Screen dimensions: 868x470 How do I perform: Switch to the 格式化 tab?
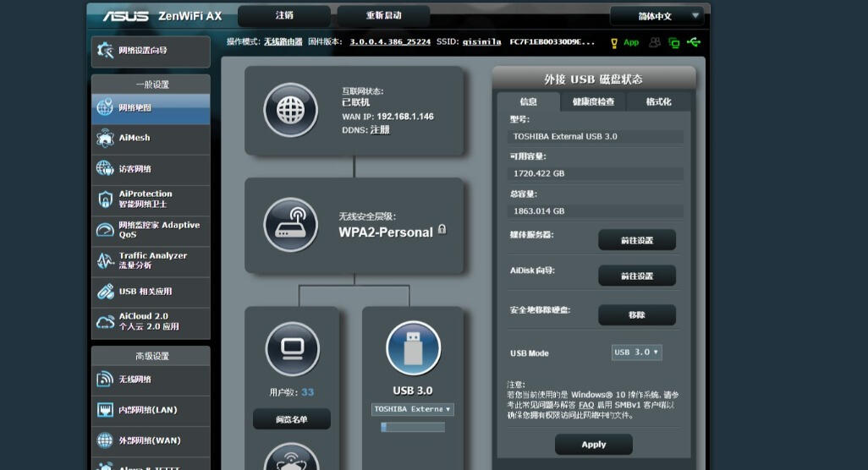pos(658,101)
